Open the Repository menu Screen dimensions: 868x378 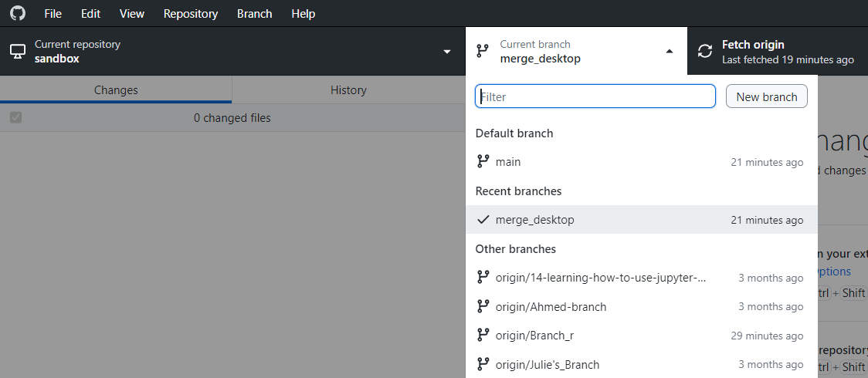pos(191,14)
